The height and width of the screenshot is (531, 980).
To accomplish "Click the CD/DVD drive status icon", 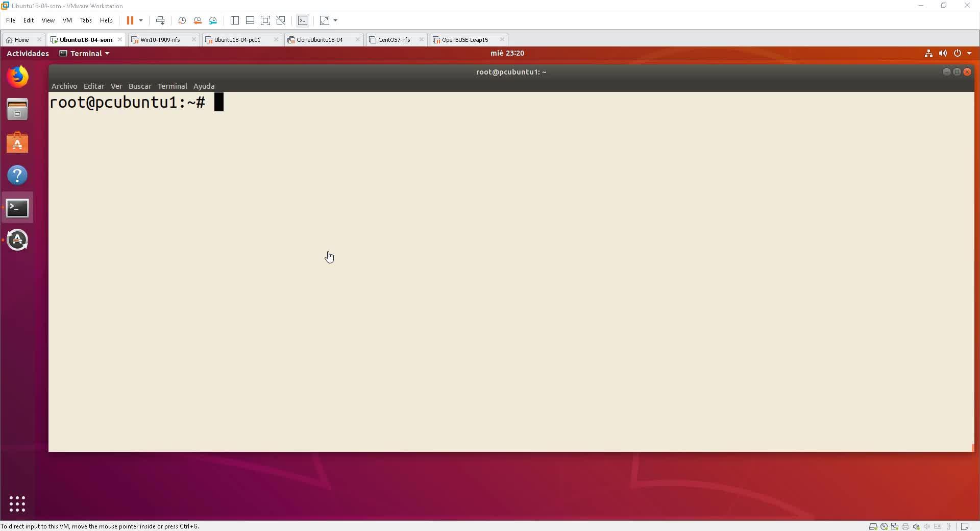I will click(884, 526).
